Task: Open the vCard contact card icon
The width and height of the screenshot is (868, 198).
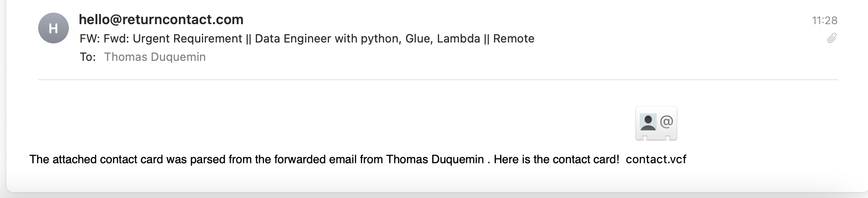Action: point(656,124)
